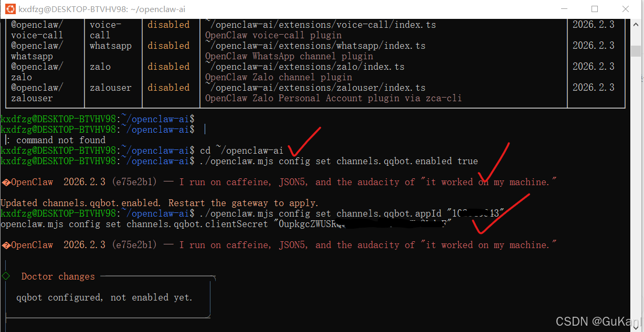Click the 'channels.qqbot.clientSecret' command line
The height and width of the screenshot is (332, 644).
click(226, 224)
